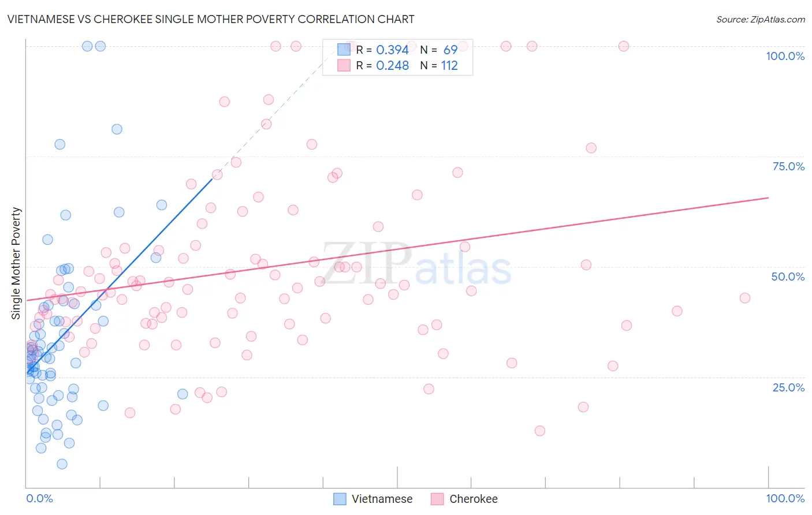Click the Cherokee pink legend swatch

point(437,499)
